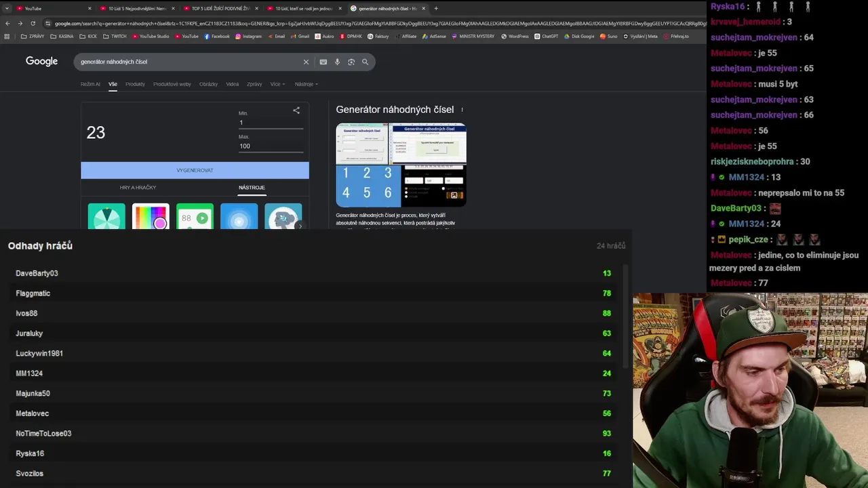This screenshot has width=868, height=488.
Task: Open the on-screen keyboard input tool
Action: pyautogui.click(x=323, y=62)
